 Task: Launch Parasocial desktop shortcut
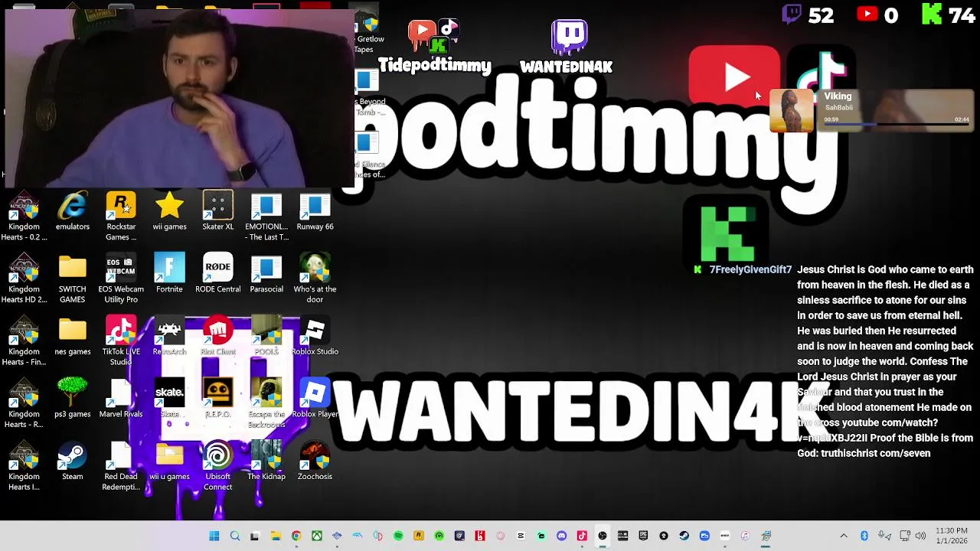click(x=266, y=274)
